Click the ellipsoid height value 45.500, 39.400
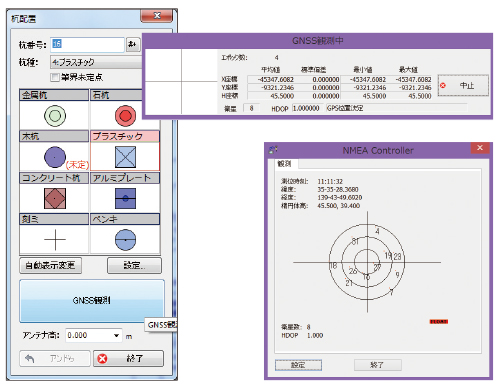Viewport: 500px width, 390px height. (x=339, y=206)
